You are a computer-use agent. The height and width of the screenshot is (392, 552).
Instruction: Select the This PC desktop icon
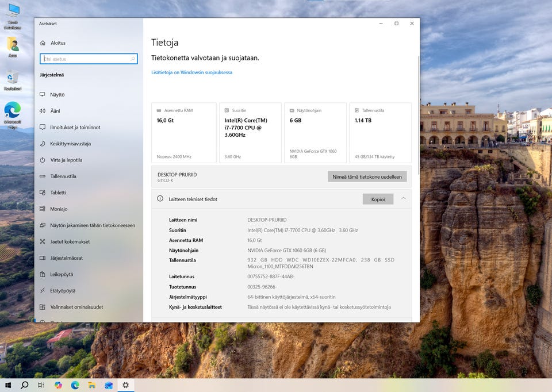(x=13, y=17)
